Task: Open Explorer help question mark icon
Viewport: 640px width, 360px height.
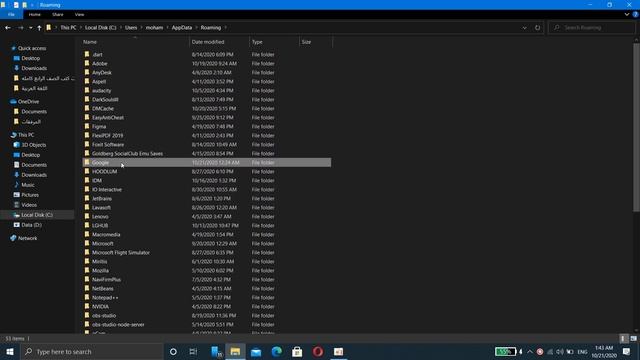Action: click(x=635, y=14)
